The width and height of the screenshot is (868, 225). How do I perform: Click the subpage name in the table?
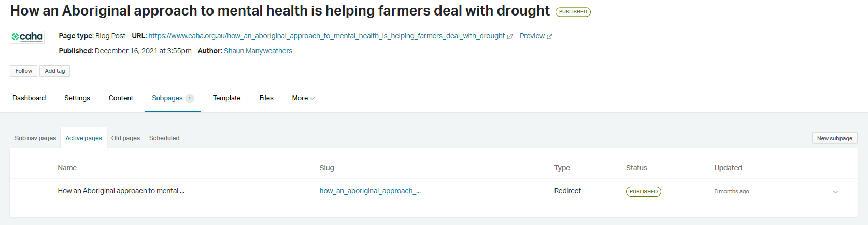coord(121,191)
